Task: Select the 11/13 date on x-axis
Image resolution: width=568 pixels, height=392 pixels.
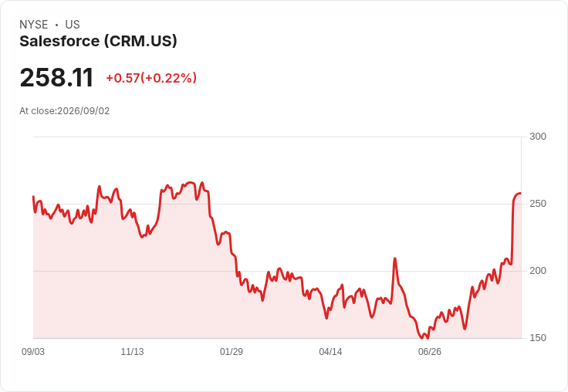Action: point(132,351)
